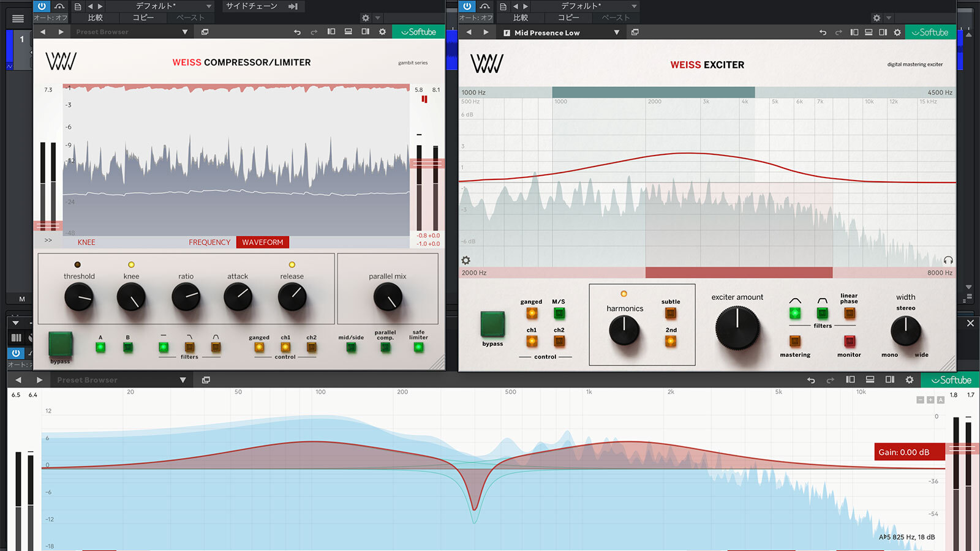980x551 pixels.
Task: Click parallel mix knob
Action: (x=388, y=298)
